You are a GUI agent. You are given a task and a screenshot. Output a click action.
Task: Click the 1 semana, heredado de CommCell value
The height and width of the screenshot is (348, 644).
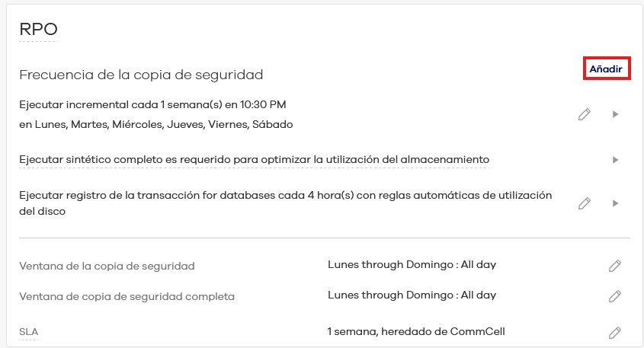pos(416,331)
